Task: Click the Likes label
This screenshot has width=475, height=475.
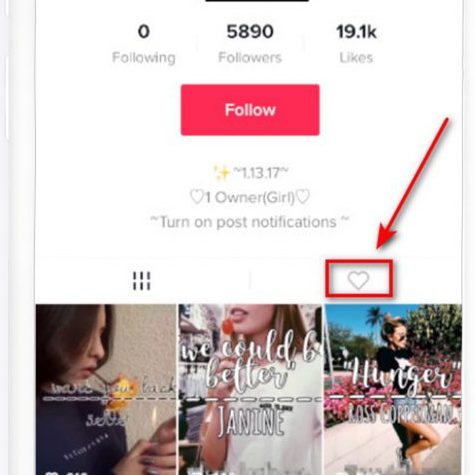Action: pyautogui.click(x=356, y=58)
